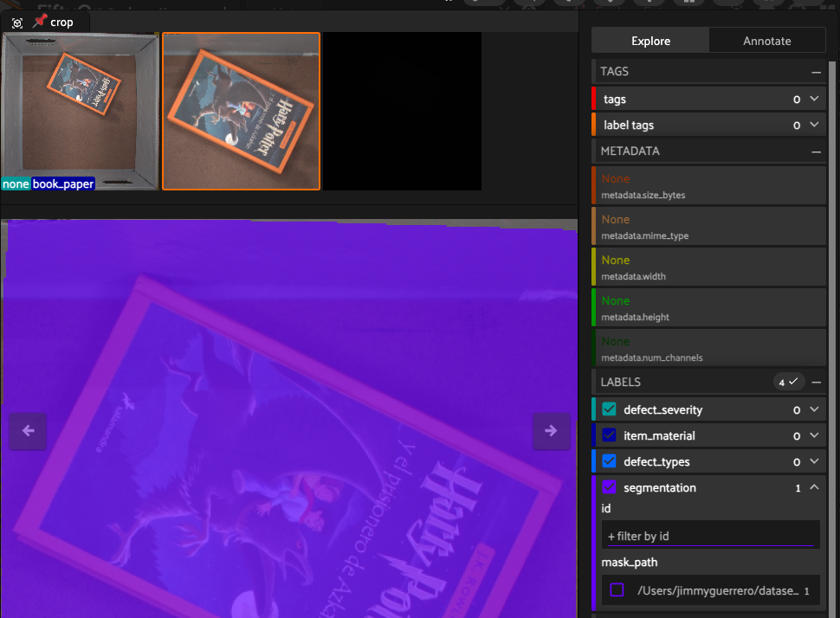This screenshot has height=618, width=840.
Task: Click the metadata.num_channels entry
Action: pyautogui.click(x=708, y=348)
